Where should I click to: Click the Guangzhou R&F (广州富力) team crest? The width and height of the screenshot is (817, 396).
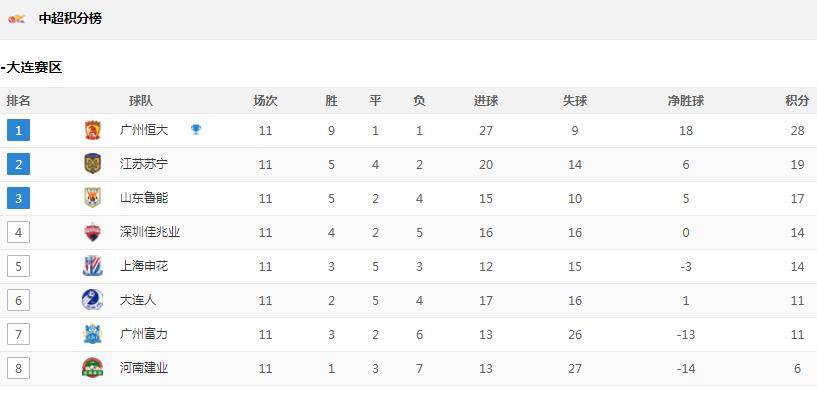pos(92,334)
